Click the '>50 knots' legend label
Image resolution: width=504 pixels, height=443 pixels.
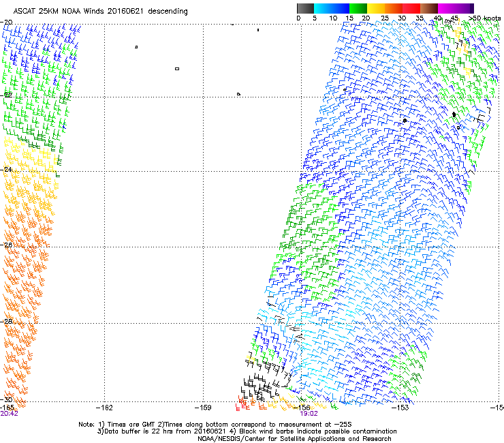click(x=484, y=18)
